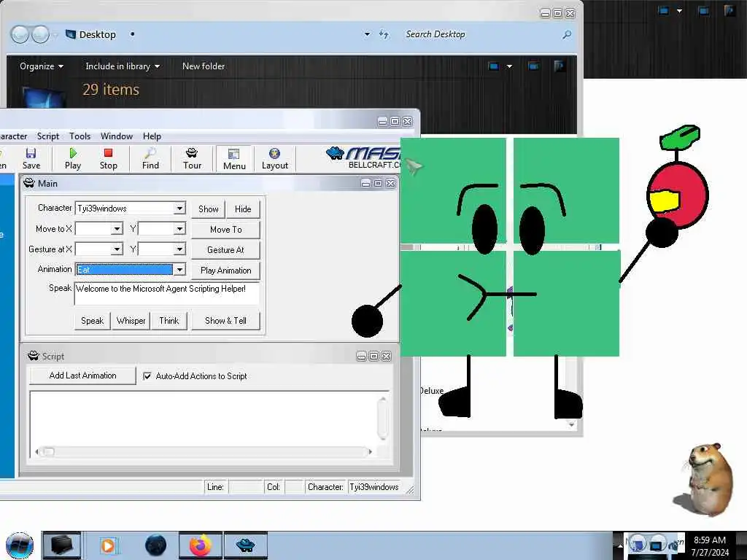Open the black folder taskbar icon
Screen dimensions: 747x560
click(x=61, y=545)
